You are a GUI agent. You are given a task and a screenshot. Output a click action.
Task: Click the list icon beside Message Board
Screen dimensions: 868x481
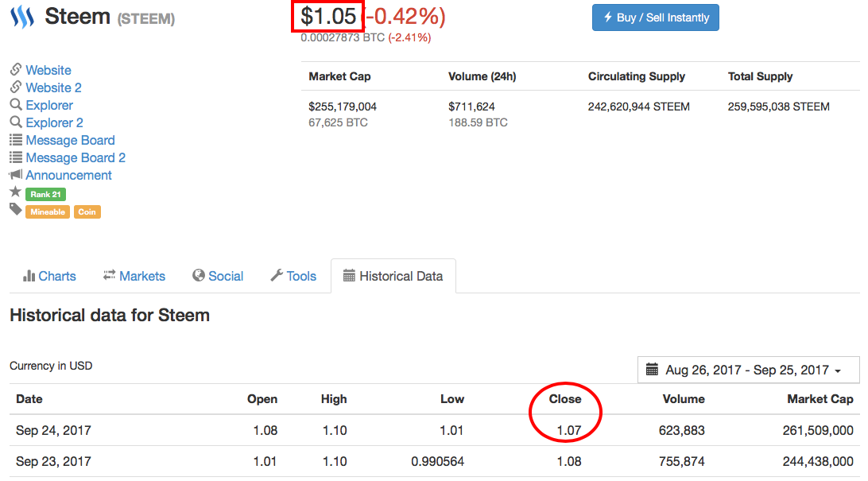(x=16, y=140)
